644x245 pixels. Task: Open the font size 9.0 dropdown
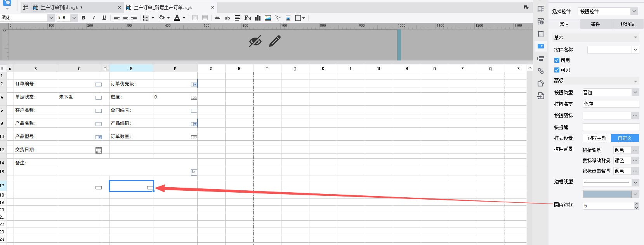74,18
